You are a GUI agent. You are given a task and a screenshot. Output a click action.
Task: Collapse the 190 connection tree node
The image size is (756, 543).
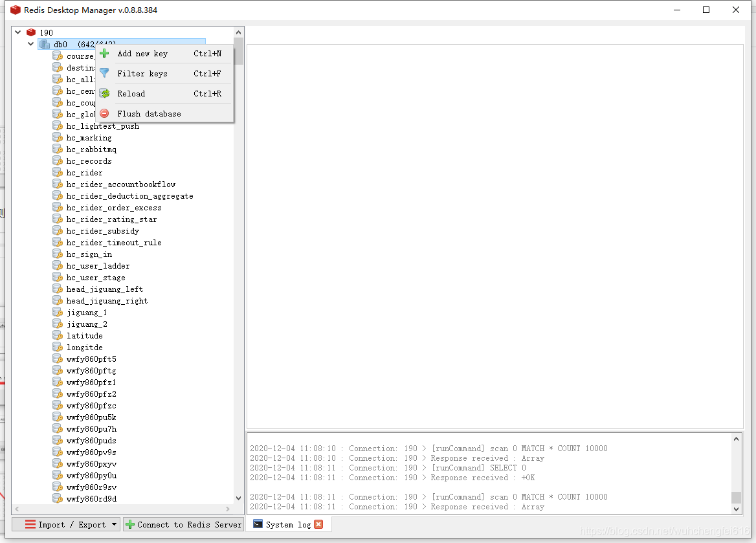coord(18,32)
